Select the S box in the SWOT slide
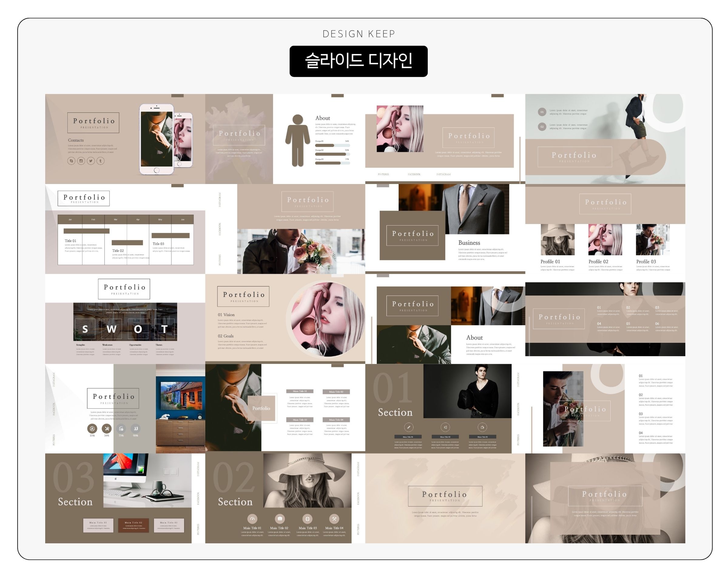Image resolution: width=728 pixels, height=576 pixels. click(x=85, y=328)
